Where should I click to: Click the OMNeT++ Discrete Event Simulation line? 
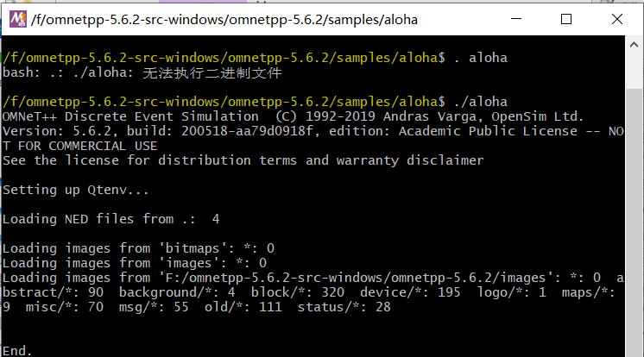tap(294, 116)
